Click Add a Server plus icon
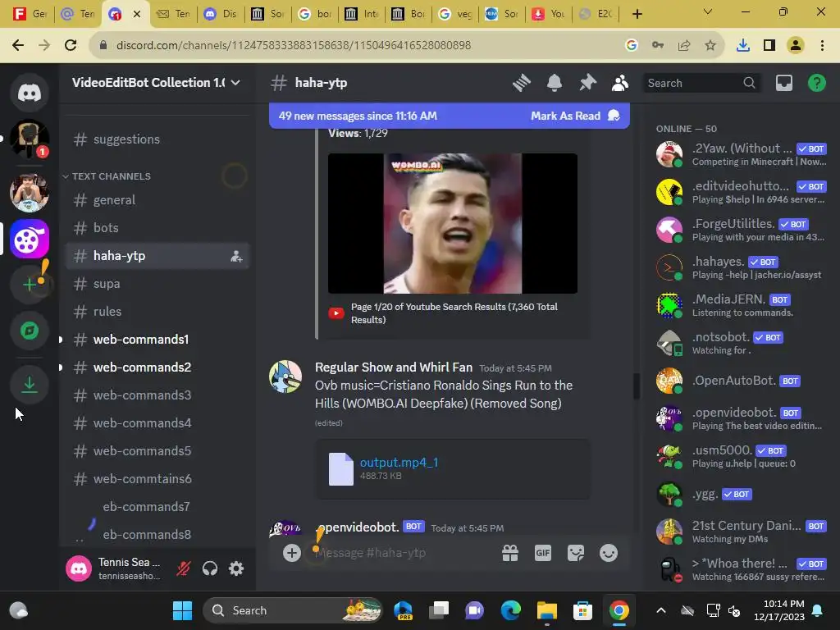840x630 pixels. [30, 285]
